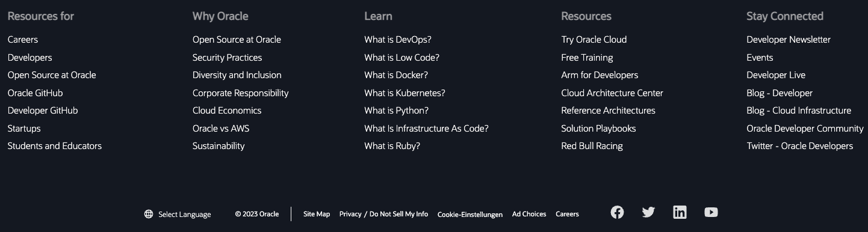Viewport: 868px width, 232px height.
Task: Open the Select Language chooser
Action: tap(184, 215)
